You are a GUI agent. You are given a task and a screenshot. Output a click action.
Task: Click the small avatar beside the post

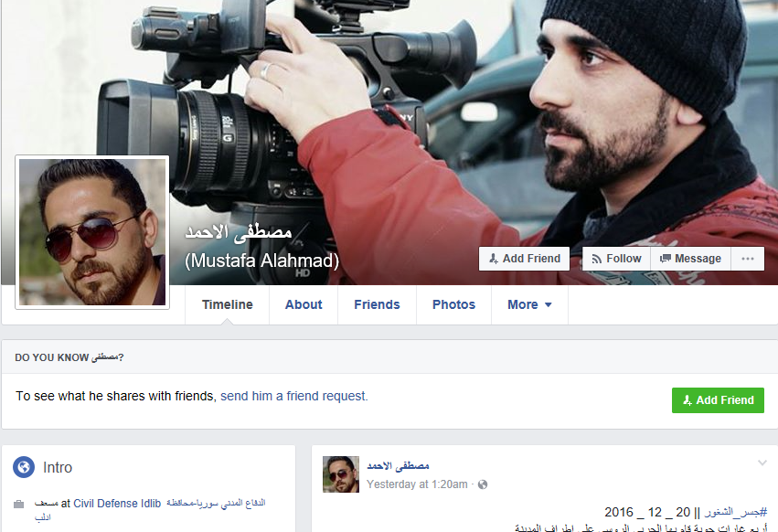pos(340,474)
